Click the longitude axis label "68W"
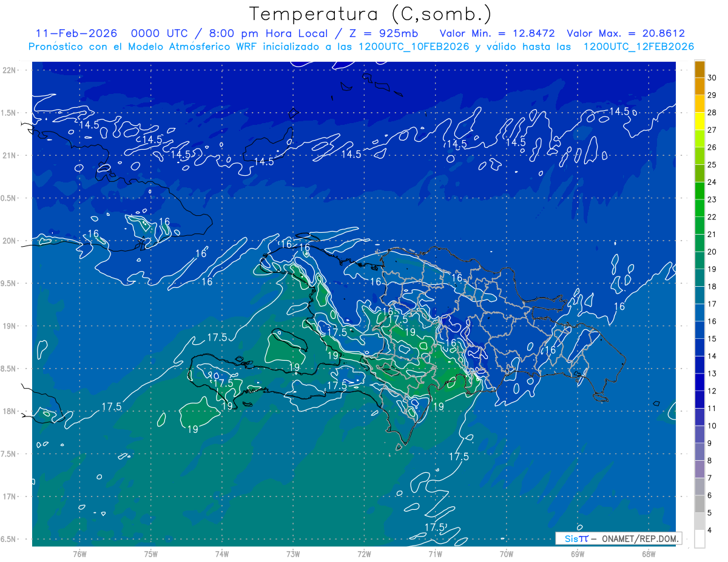728x562 pixels. tap(649, 554)
